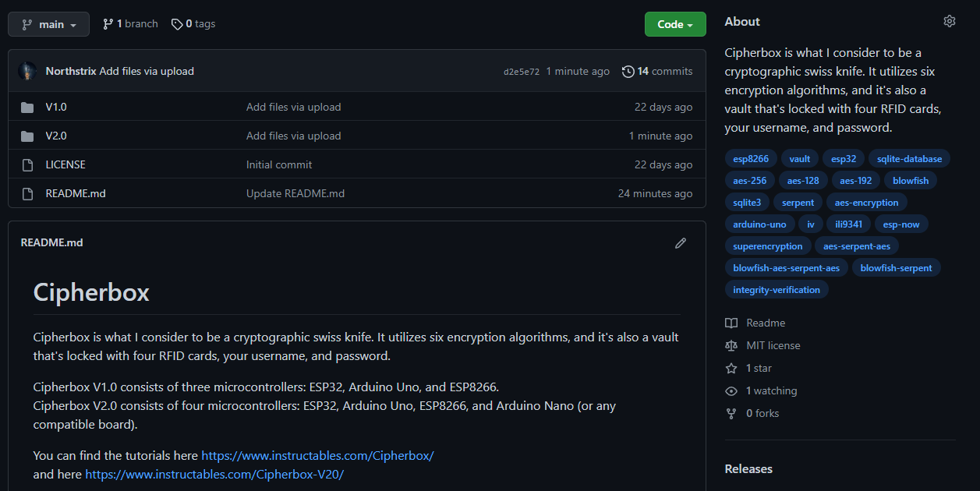This screenshot has height=491, width=980.
Task: Click the branch icon beside 1 branch
Action: pyautogui.click(x=108, y=24)
